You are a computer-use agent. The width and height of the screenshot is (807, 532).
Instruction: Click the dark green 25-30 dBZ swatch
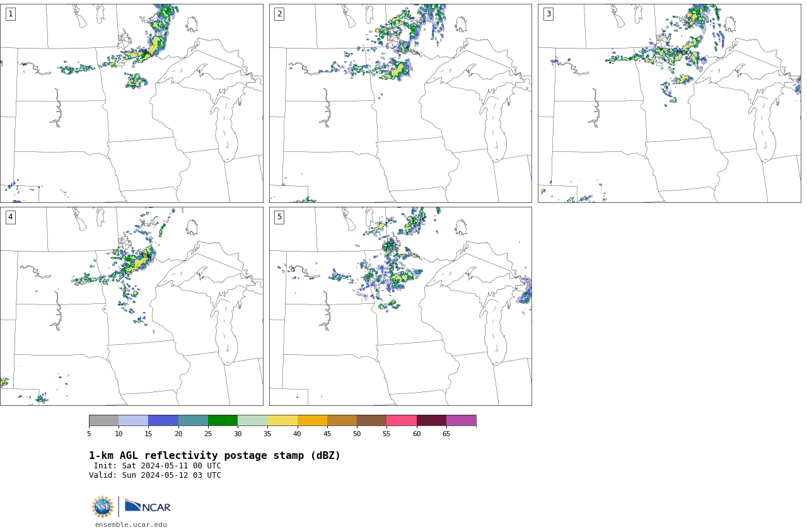(223, 420)
